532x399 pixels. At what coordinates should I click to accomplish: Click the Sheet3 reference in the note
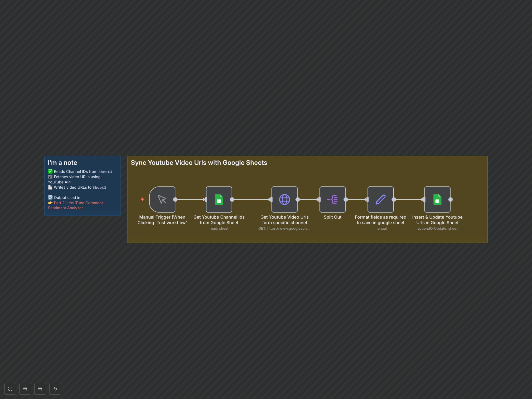click(x=105, y=172)
